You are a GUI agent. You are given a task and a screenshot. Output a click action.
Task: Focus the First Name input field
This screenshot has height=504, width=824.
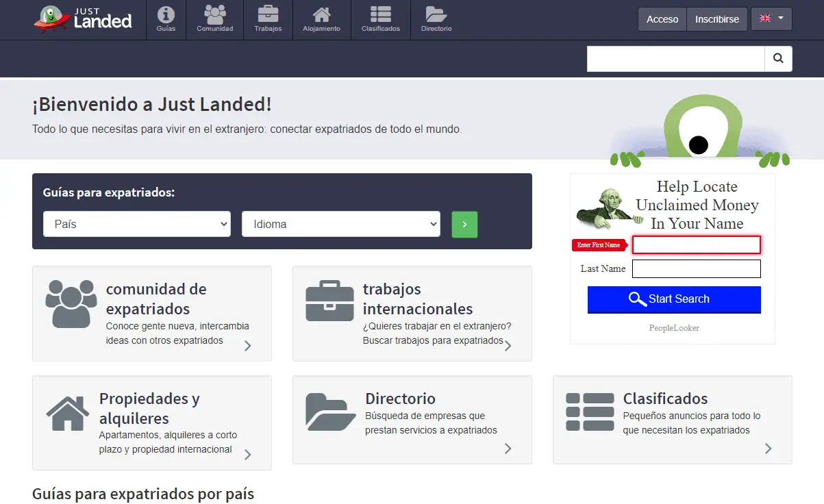pos(697,244)
